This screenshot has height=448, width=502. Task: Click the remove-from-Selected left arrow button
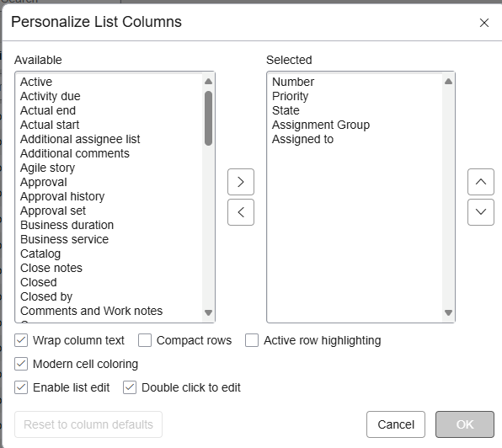click(x=241, y=212)
